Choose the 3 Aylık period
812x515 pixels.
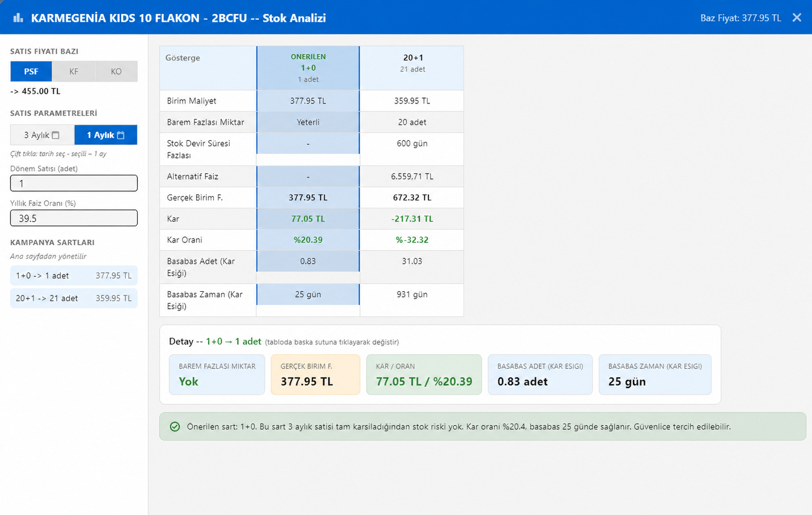tap(42, 135)
